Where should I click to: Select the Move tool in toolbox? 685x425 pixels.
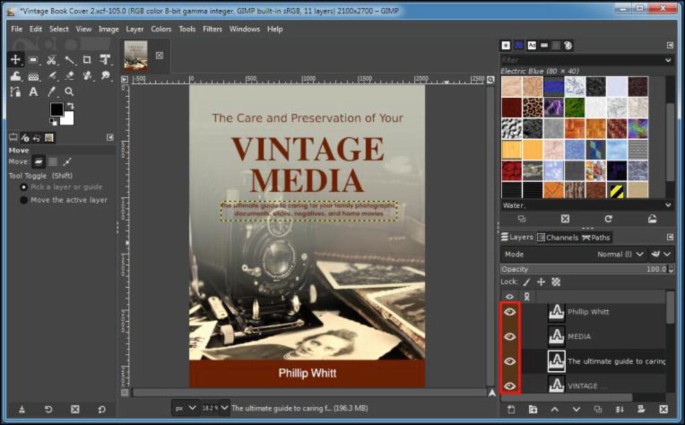(x=15, y=60)
